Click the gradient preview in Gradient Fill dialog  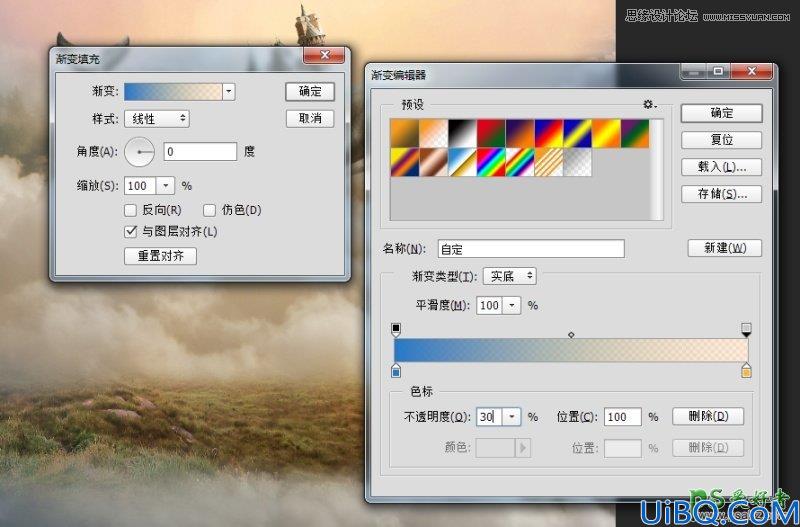tap(173, 92)
